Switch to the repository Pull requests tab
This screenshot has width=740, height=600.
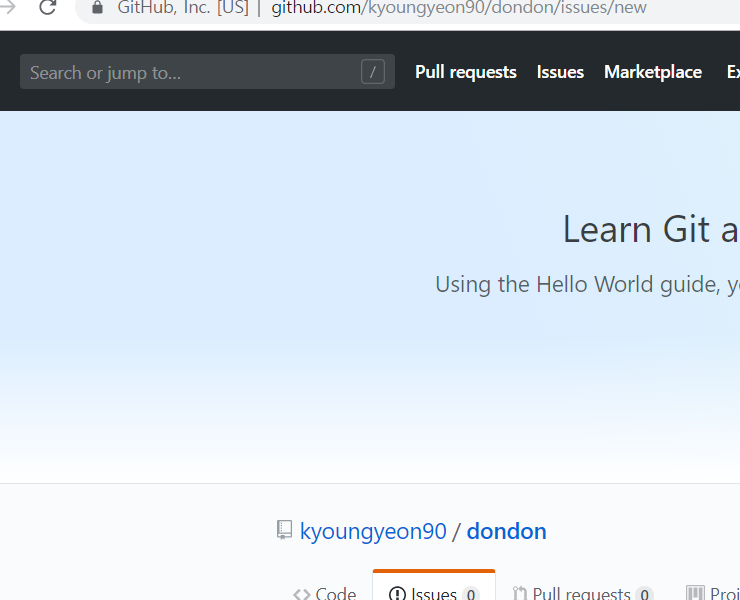pyautogui.click(x=583, y=592)
